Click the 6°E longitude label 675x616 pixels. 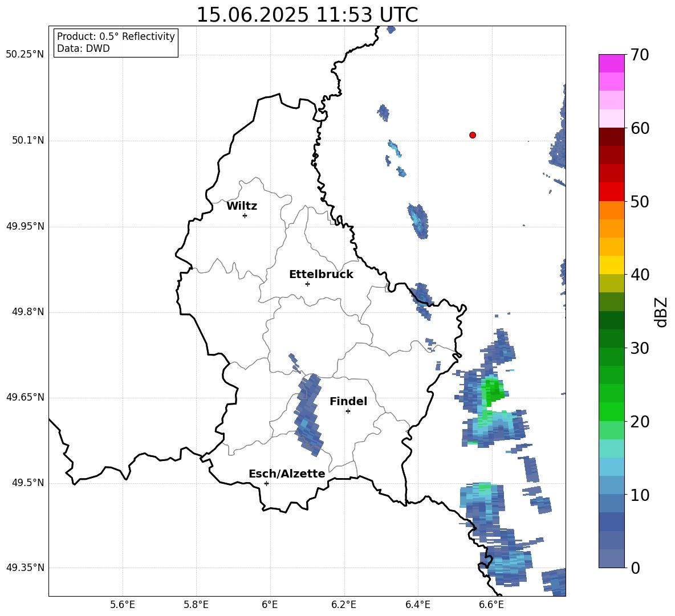270,605
